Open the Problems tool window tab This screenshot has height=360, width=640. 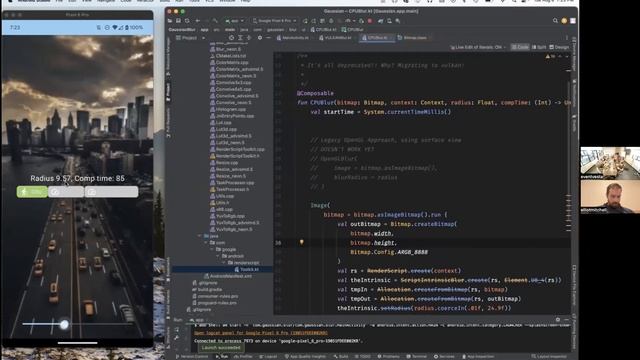388,357
